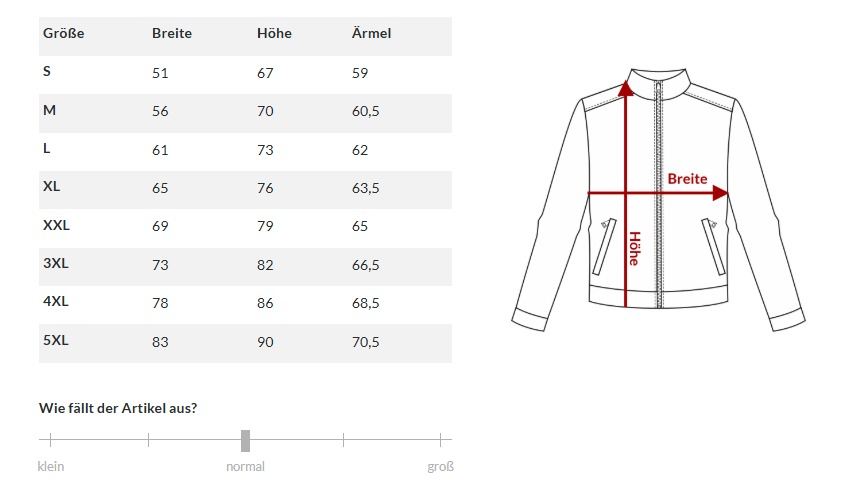The width and height of the screenshot is (845, 496).
Task: Click the Breite column header
Action: pos(171,33)
